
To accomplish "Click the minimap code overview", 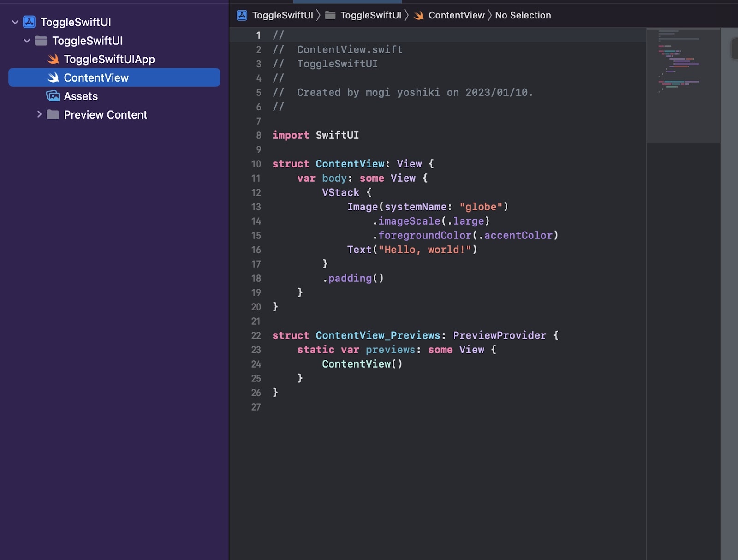I will click(683, 85).
